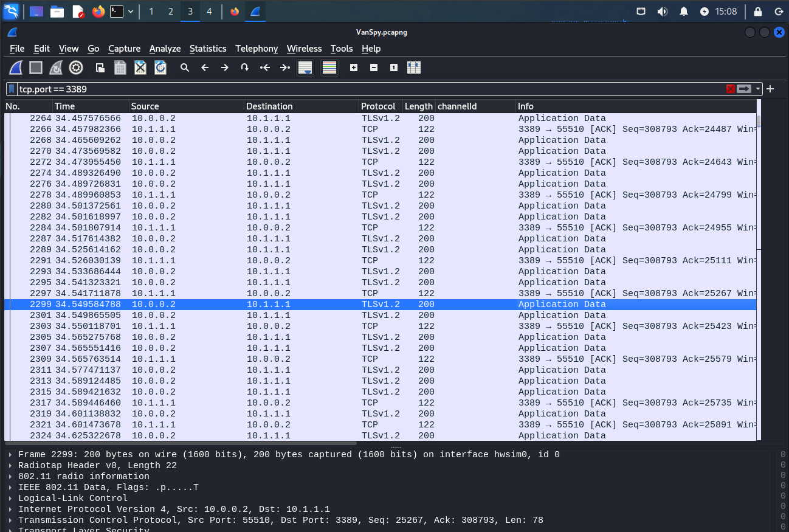
Task: Jump to the last packet
Action: [x=284, y=67]
